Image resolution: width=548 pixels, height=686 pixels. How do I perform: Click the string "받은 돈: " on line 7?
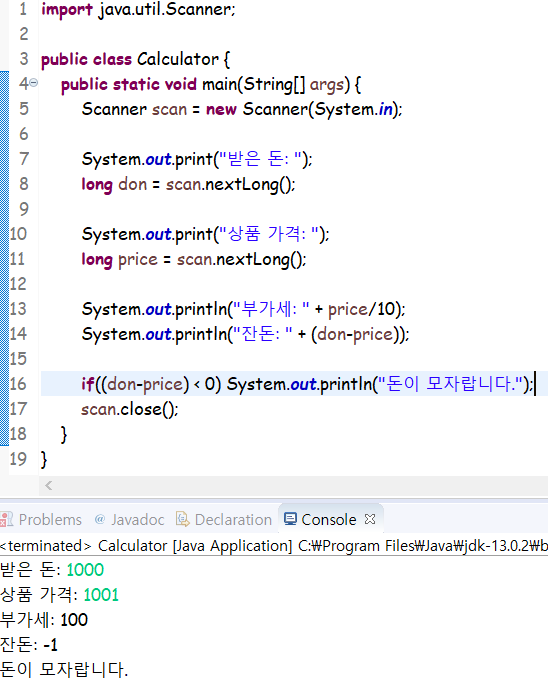[261, 159]
